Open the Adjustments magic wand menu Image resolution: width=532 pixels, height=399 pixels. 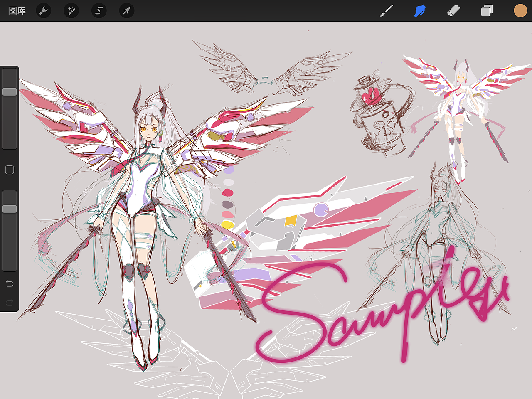pos(71,10)
